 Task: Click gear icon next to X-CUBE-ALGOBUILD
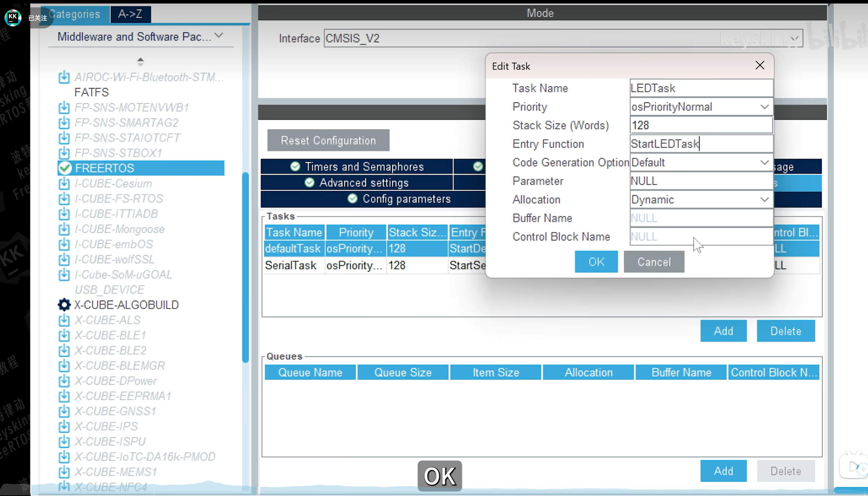coord(64,305)
